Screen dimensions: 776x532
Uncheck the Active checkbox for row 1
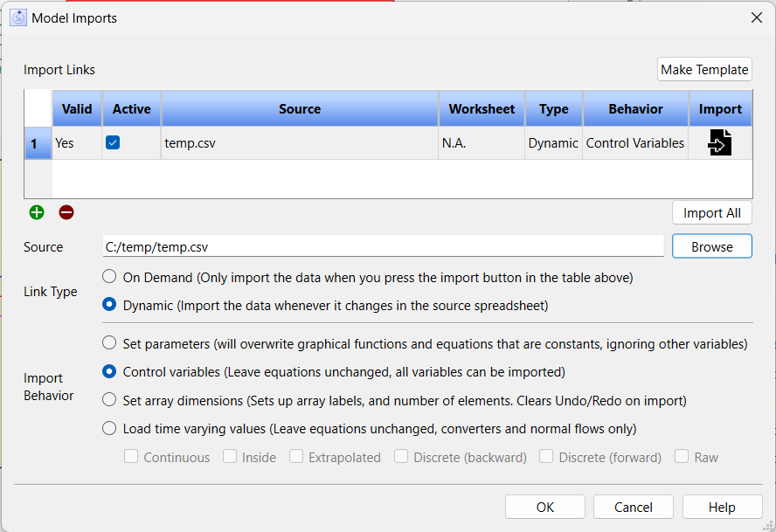point(113,143)
